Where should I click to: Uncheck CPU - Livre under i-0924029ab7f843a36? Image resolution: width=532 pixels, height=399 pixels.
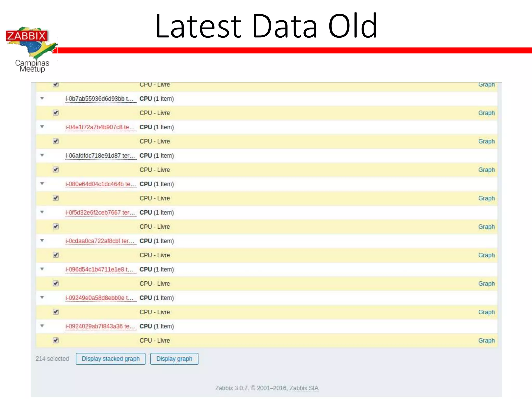point(56,340)
